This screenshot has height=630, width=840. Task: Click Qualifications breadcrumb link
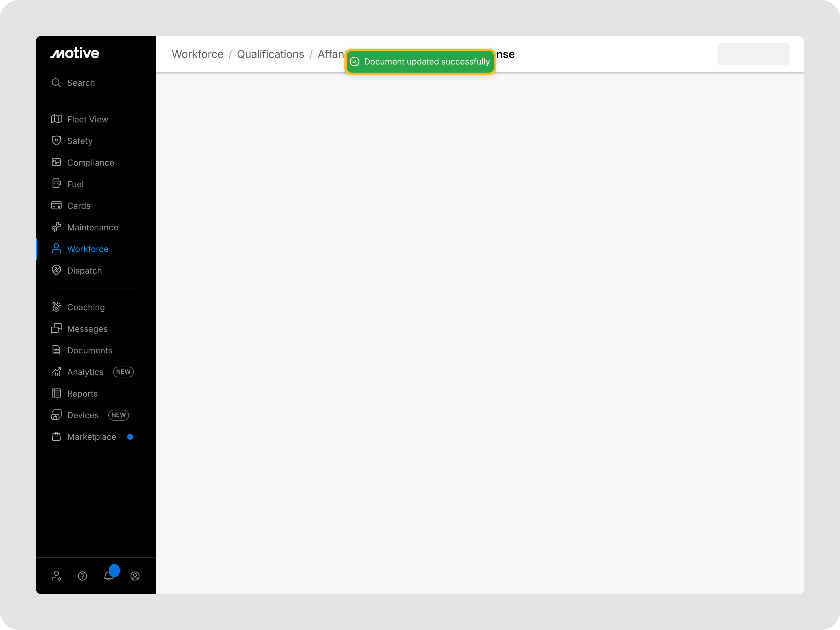click(x=270, y=54)
